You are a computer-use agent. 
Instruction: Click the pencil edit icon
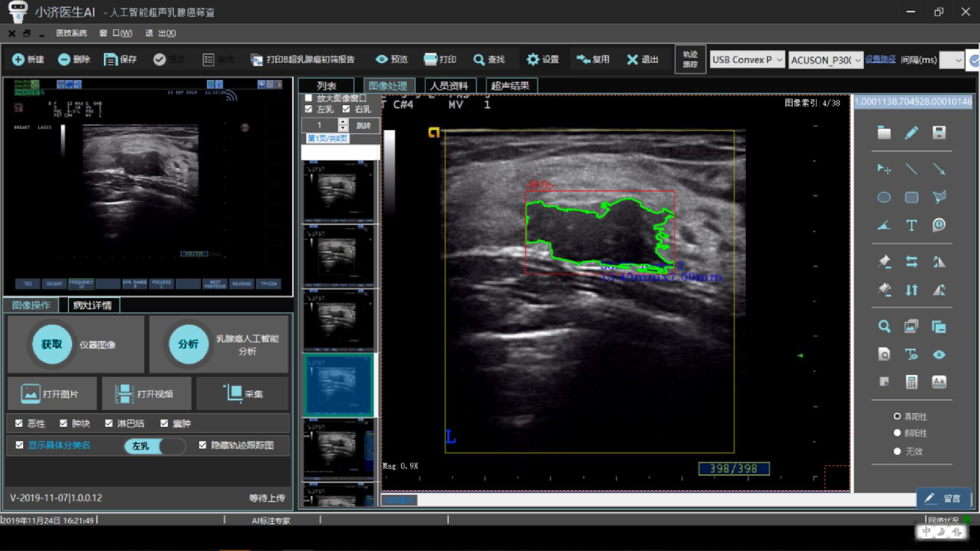912,133
